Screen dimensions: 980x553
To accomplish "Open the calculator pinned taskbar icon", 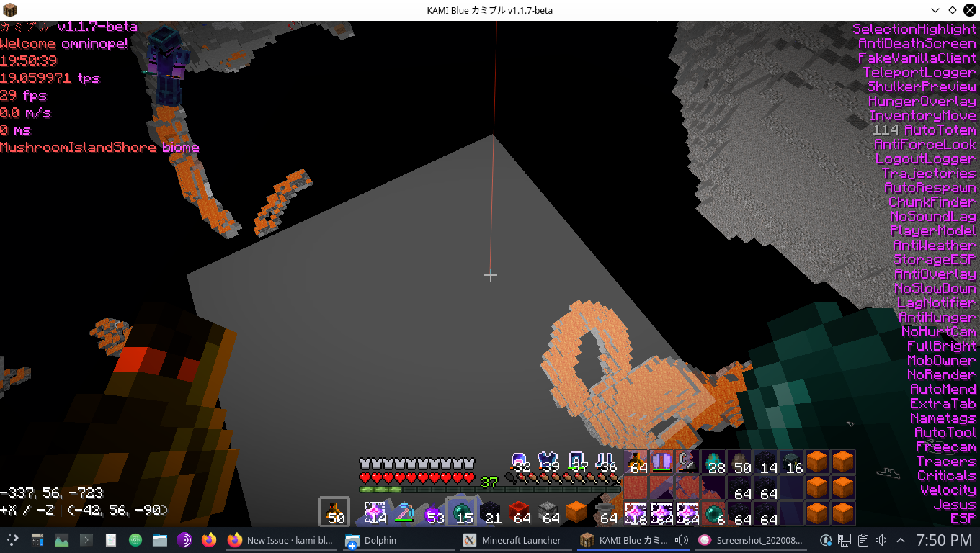I will click(x=37, y=539).
